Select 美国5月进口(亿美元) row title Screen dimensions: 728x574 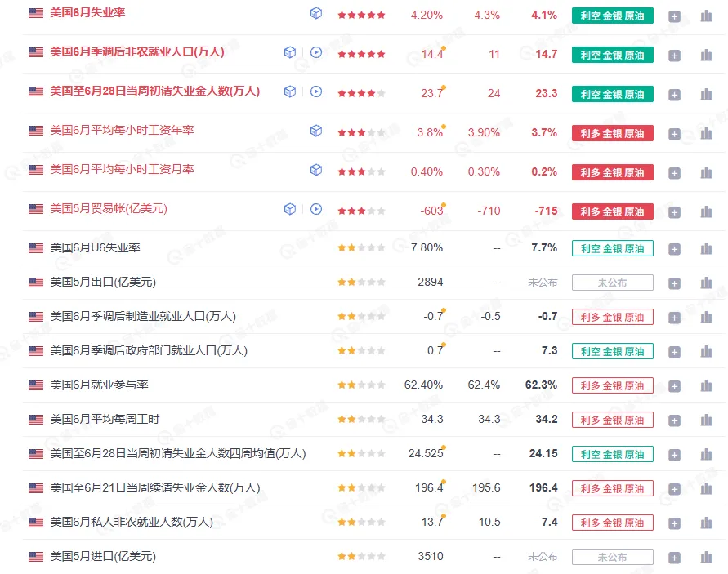tap(103, 556)
